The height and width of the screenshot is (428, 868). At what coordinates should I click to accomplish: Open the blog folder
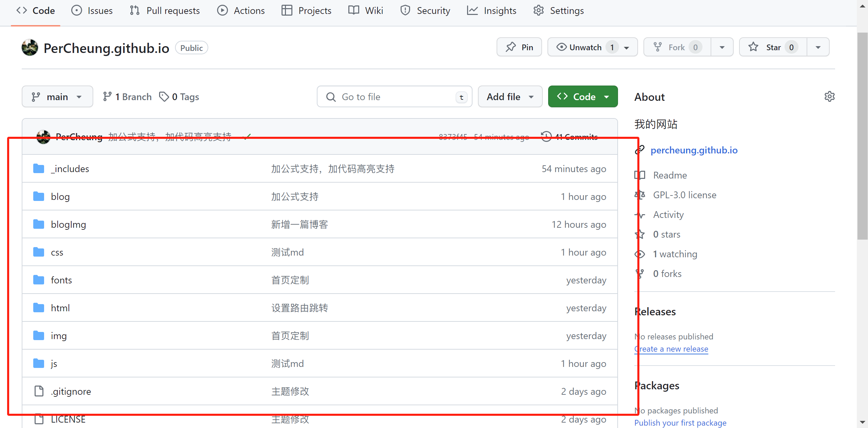point(60,197)
